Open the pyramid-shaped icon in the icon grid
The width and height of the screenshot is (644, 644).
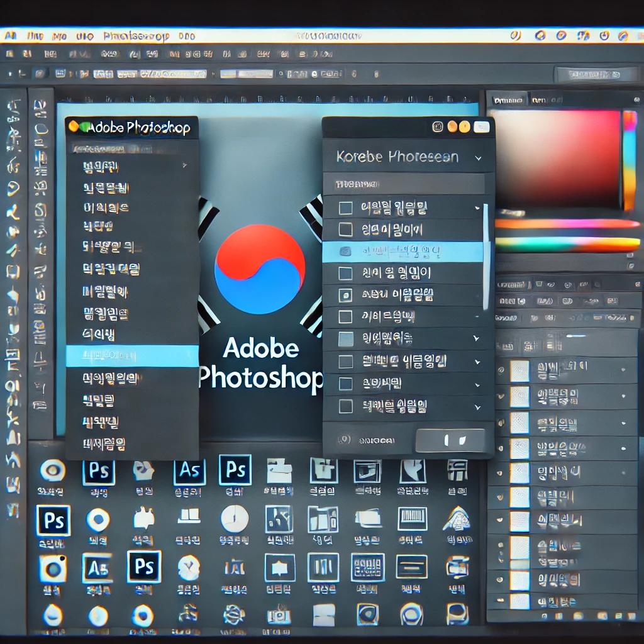coord(457,518)
